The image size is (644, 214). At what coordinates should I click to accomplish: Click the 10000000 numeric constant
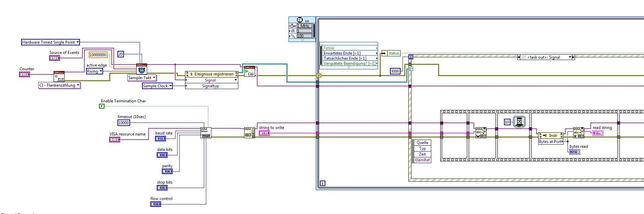98,55
